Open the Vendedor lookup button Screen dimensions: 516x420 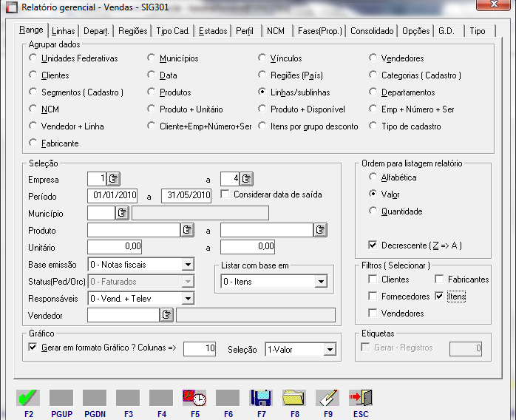[x=167, y=315]
